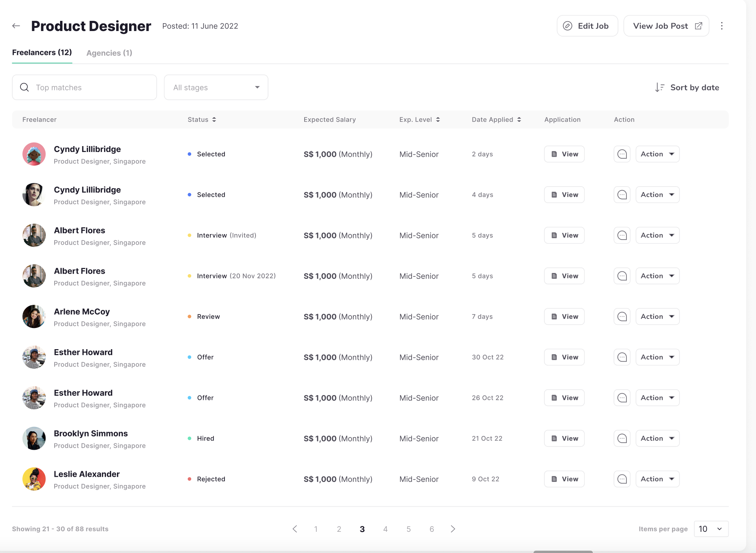
Task: Click the back arrow beside Product Designer
Action: pos(16,26)
